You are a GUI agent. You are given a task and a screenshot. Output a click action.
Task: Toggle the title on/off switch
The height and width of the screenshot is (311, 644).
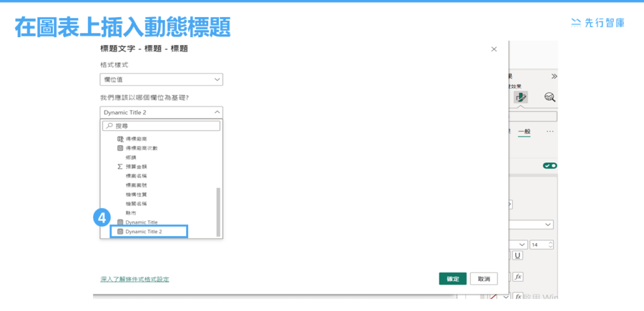pos(550,166)
